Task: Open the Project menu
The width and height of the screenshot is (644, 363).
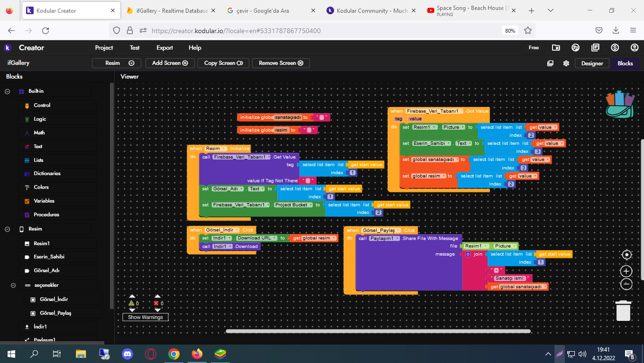Action: [x=104, y=48]
